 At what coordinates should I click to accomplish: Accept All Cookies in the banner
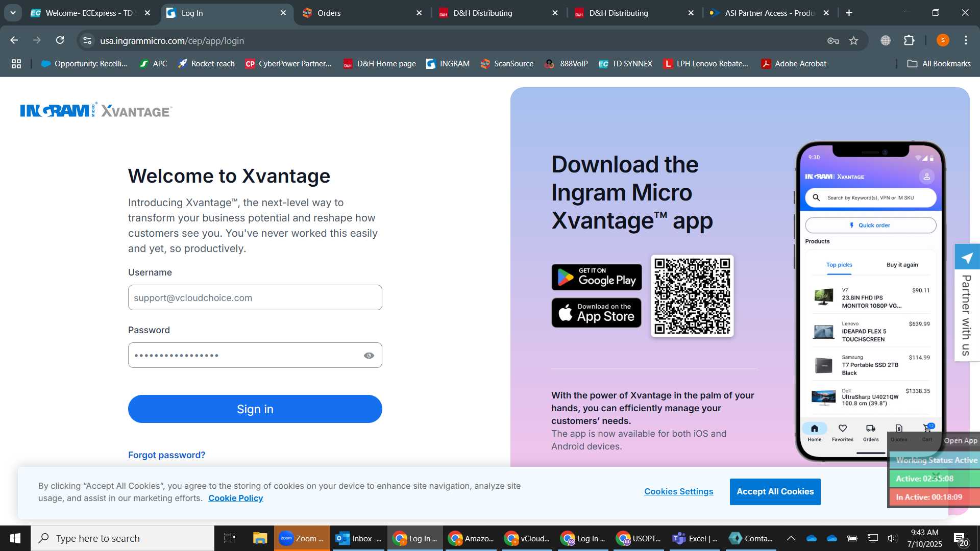pos(775,491)
